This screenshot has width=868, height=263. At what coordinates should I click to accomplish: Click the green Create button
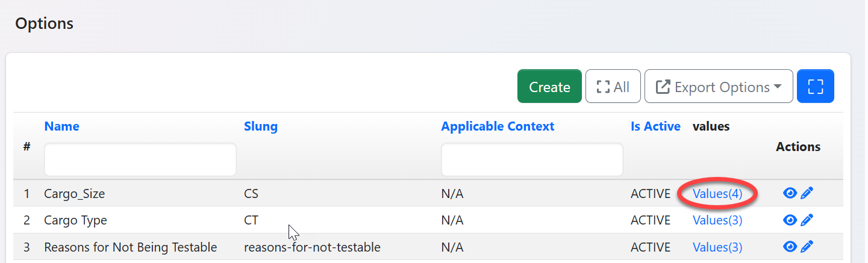(549, 87)
